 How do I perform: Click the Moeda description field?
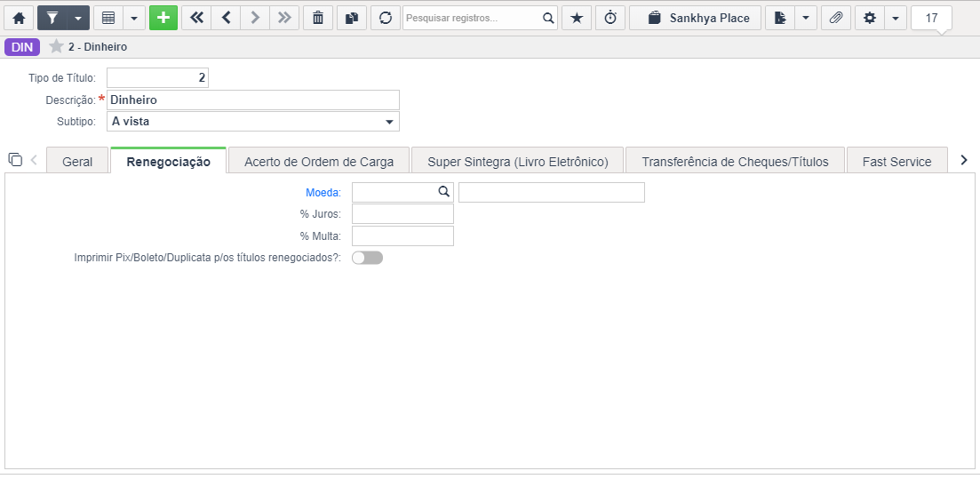[552, 193]
